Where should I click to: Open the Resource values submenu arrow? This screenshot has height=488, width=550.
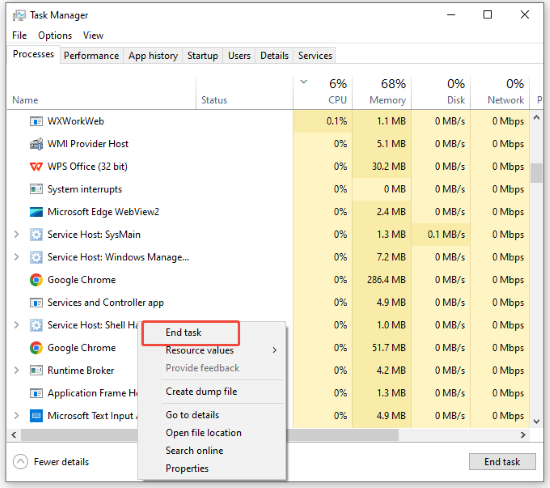click(x=274, y=350)
